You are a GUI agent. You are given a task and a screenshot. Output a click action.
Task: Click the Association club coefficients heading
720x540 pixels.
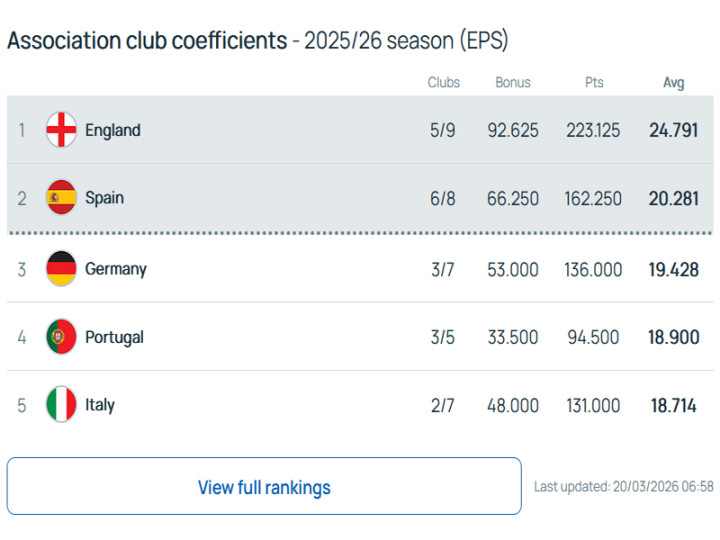point(146,40)
